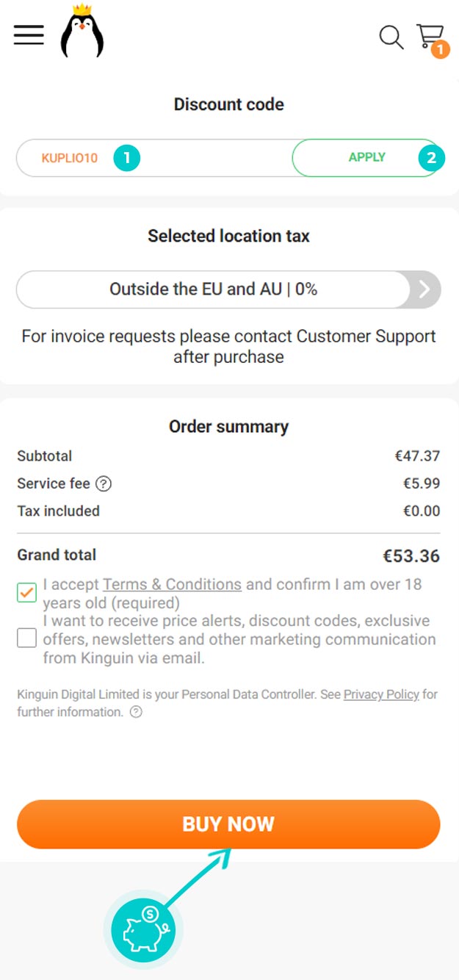Screen dimensions: 459x980
Task: Expand the location tax chevron arrow
Action: coord(424,289)
